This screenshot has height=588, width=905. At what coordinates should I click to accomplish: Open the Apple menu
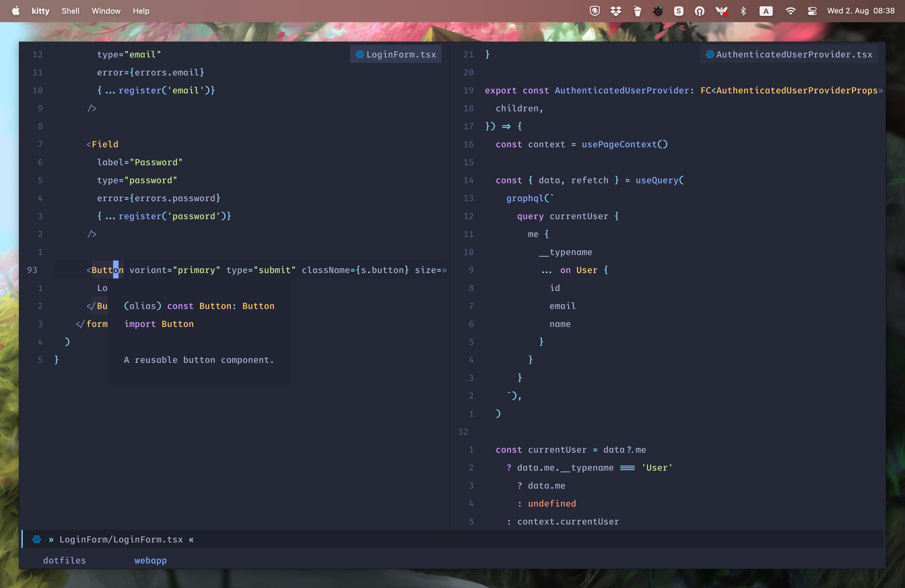[x=16, y=11]
